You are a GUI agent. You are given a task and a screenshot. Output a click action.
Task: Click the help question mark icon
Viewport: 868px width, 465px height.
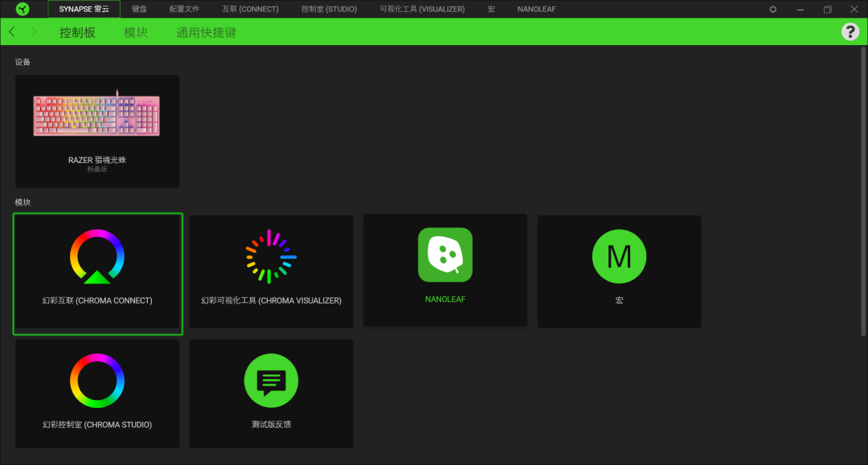(x=850, y=31)
